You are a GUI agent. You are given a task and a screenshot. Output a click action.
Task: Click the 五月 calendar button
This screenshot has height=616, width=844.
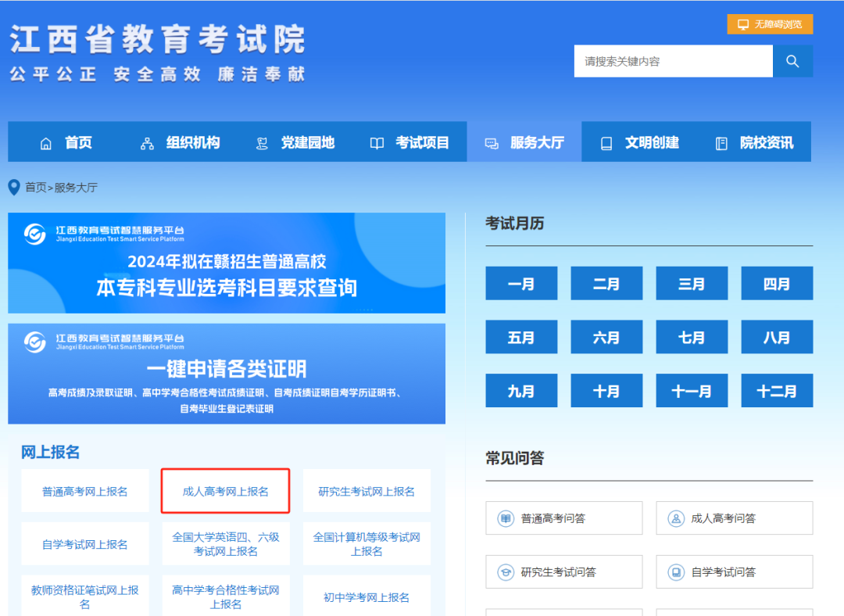(x=521, y=337)
